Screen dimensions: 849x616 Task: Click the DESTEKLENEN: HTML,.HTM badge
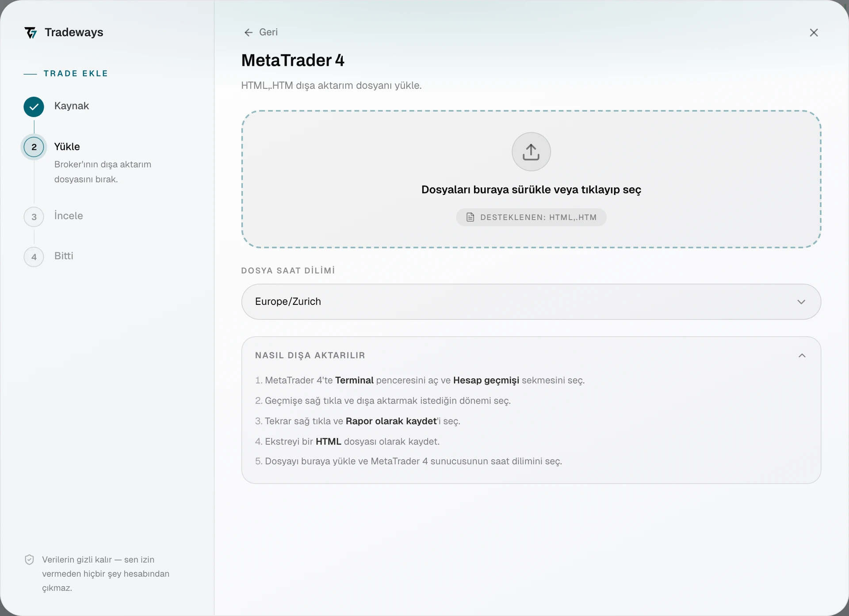tap(531, 217)
